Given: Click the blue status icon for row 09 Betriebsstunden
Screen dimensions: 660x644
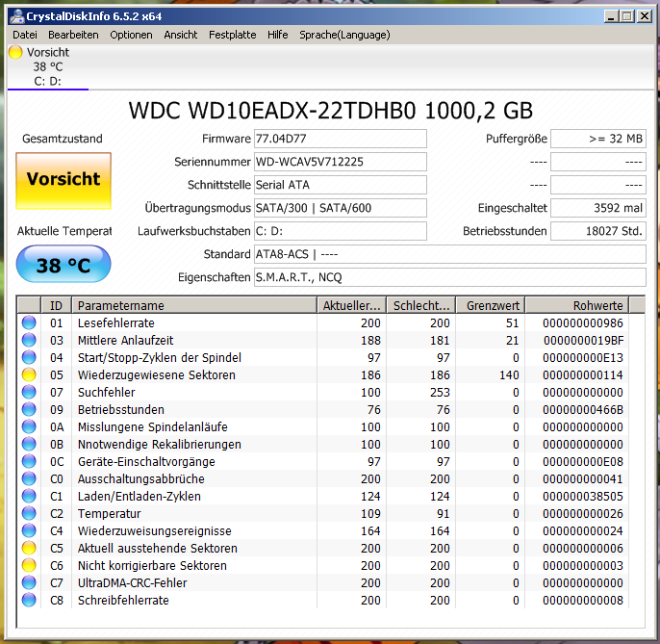Looking at the screenshot, I should (x=29, y=409).
